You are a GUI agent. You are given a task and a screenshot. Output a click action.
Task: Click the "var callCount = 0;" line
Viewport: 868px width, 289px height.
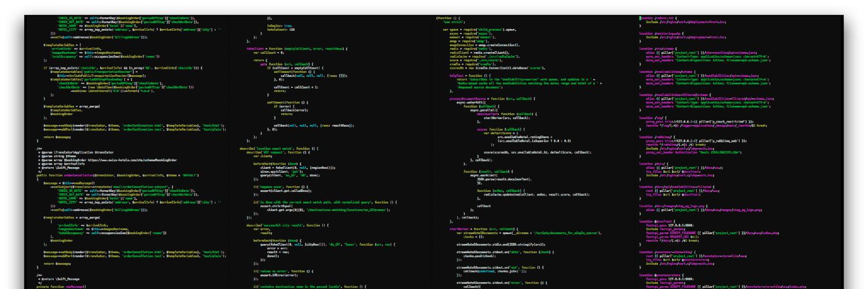[269, 53]
